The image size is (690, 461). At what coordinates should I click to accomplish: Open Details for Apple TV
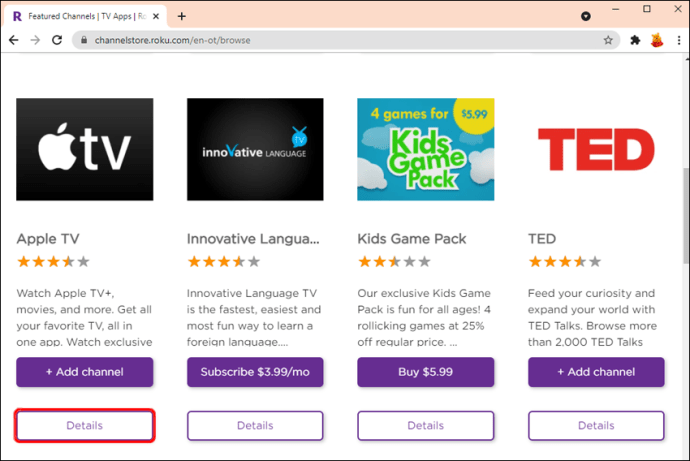(x=85, y=425)
